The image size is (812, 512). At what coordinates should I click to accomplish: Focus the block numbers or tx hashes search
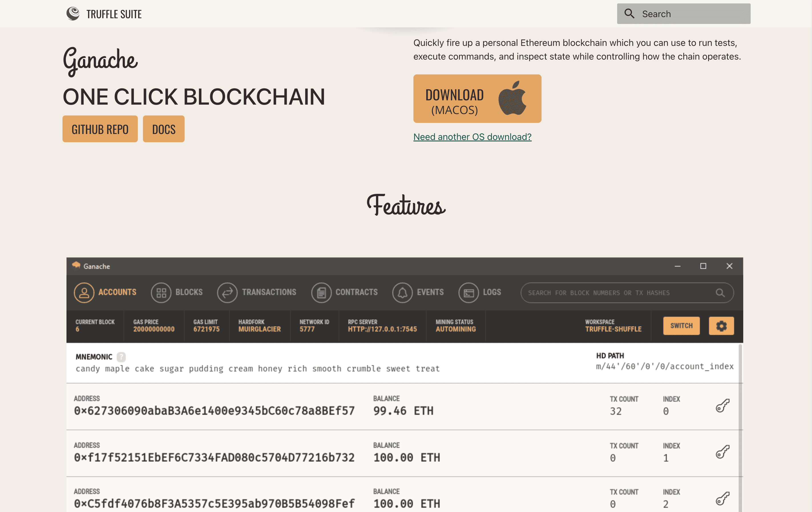[627, 293]
